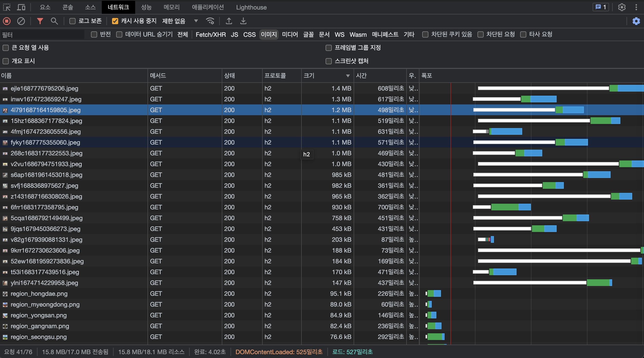The height and width of the screenshot is (358, 644).
Task: Toggle the device toolbar icon
Action: tap(21, 7)
